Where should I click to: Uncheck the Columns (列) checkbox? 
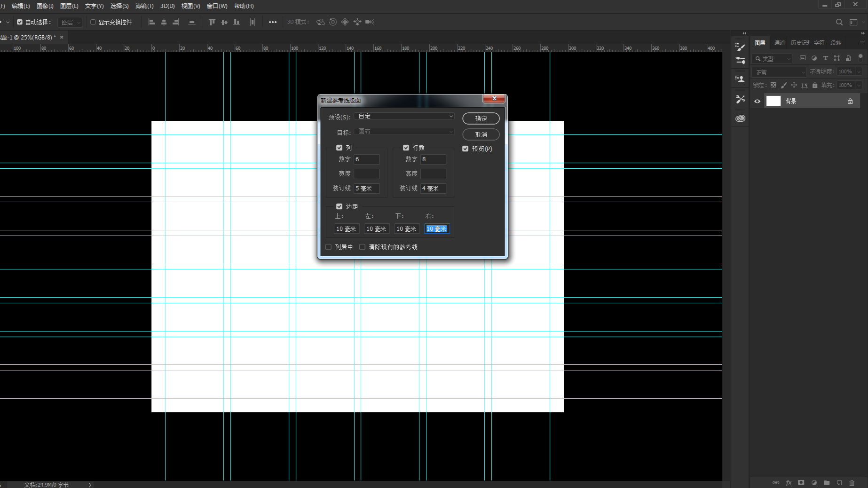(339, 148)
